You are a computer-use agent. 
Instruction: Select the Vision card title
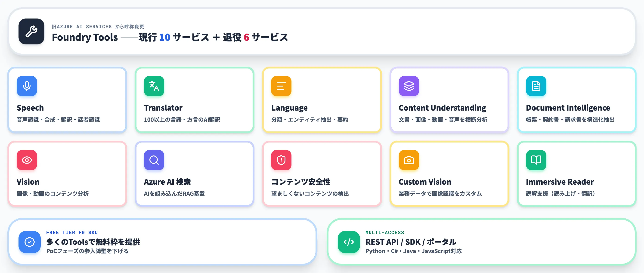point(28,182)
